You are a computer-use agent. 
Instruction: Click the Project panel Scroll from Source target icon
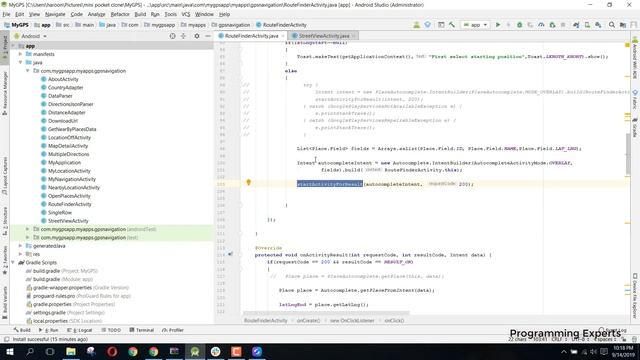click(173, 36)
